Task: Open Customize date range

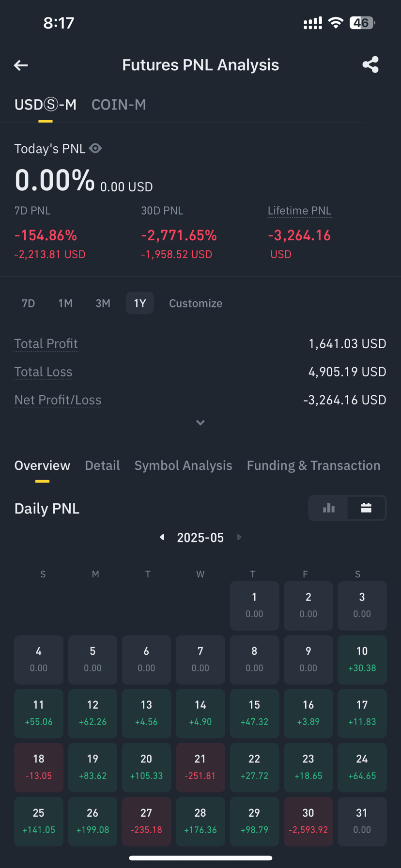Action: click(x=196, y=303)
